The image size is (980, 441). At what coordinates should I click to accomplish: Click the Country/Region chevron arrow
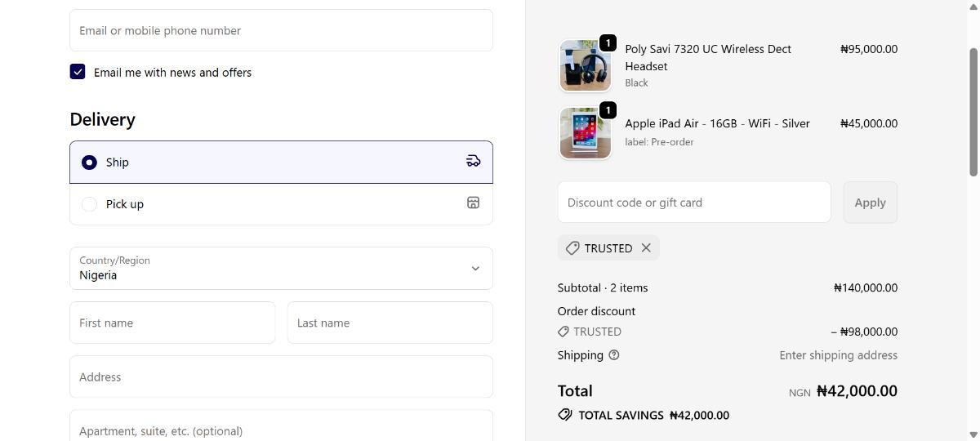coord(475,269)
